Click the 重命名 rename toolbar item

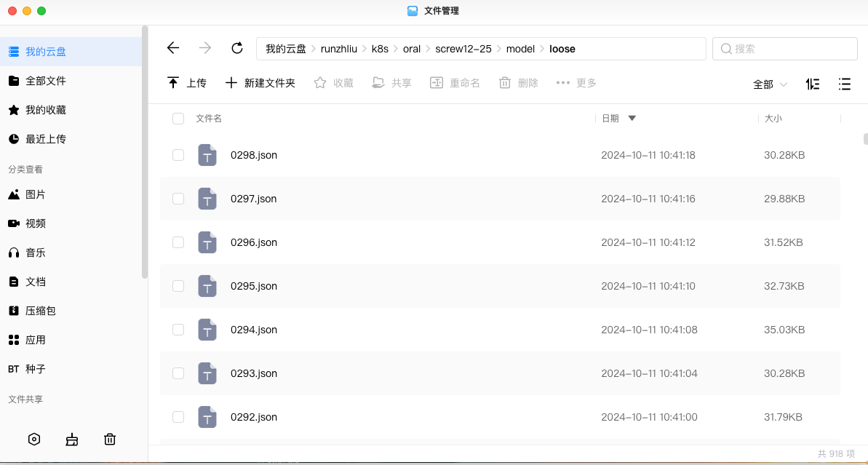[455, 83]
